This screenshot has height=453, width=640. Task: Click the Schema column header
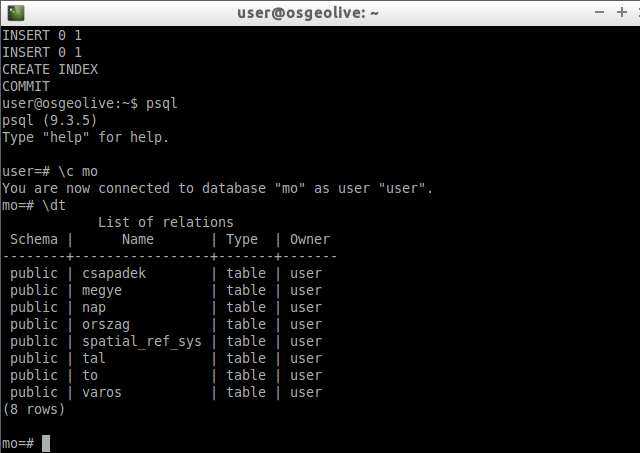34,239
